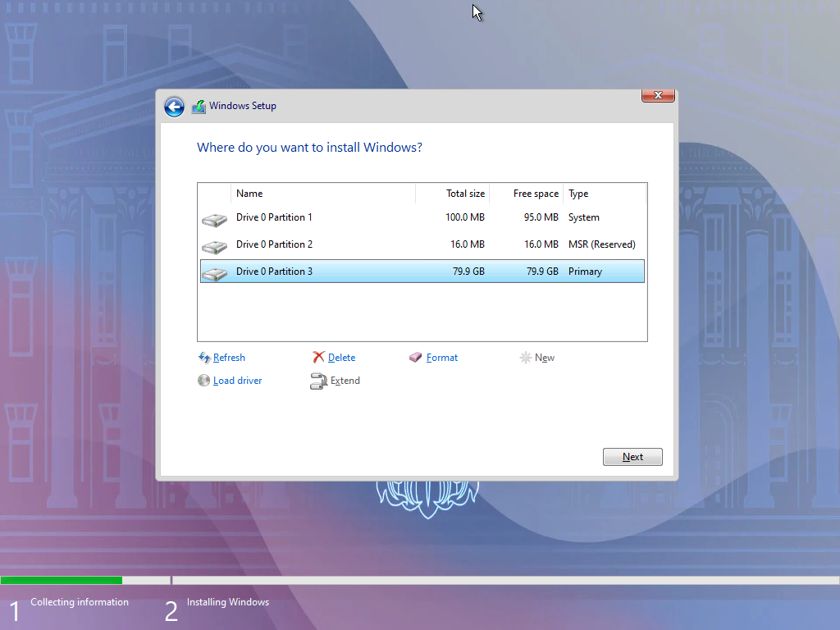Screen dimensions: 840x630
Task: Click the Refresh arrows icon
Action: (204, 358)
